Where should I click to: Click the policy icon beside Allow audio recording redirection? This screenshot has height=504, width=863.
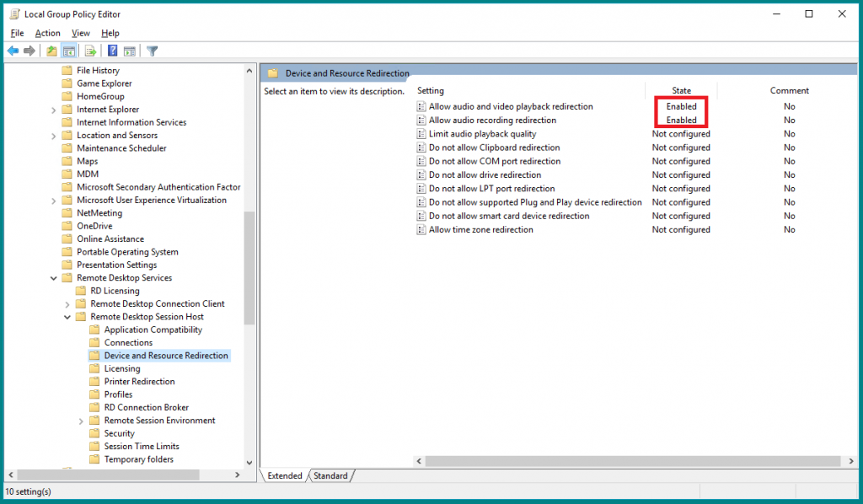click(x=421, y=120)
